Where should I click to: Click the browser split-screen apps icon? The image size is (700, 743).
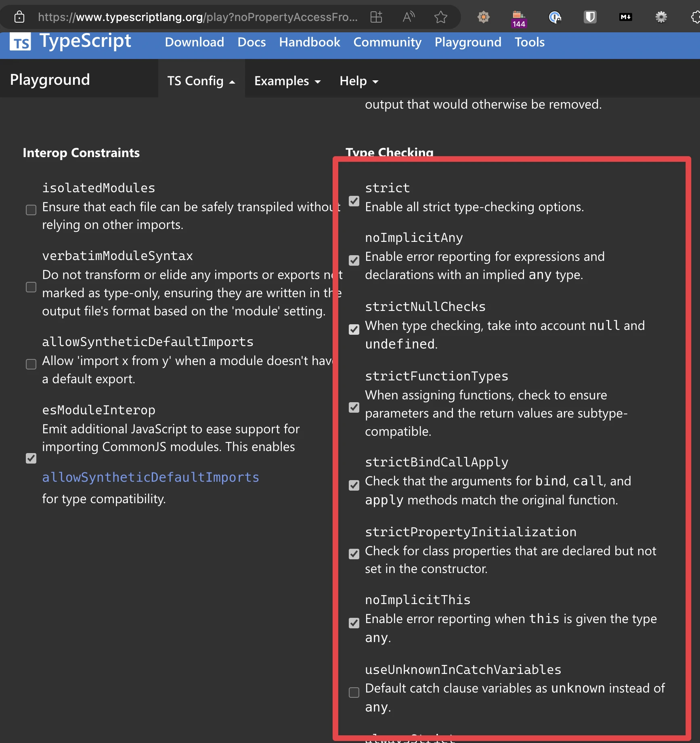(376, 17)
